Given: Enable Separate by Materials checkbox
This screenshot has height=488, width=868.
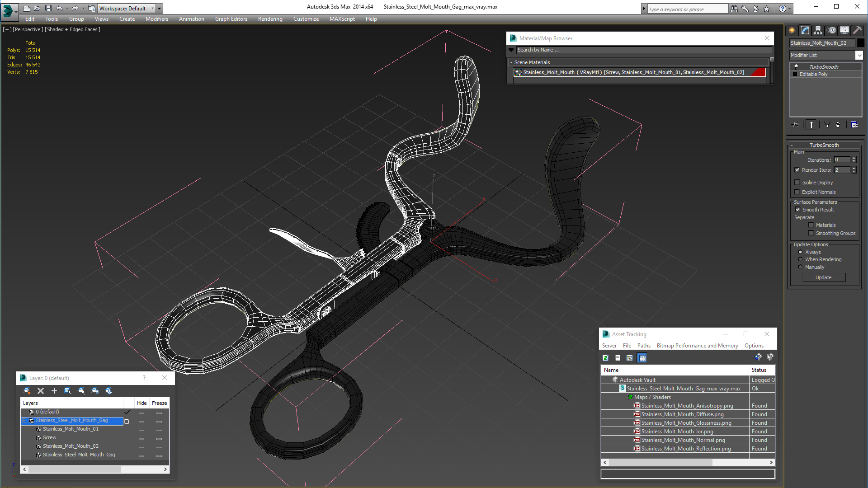Looking at the screenshot, I should point(811,225).
